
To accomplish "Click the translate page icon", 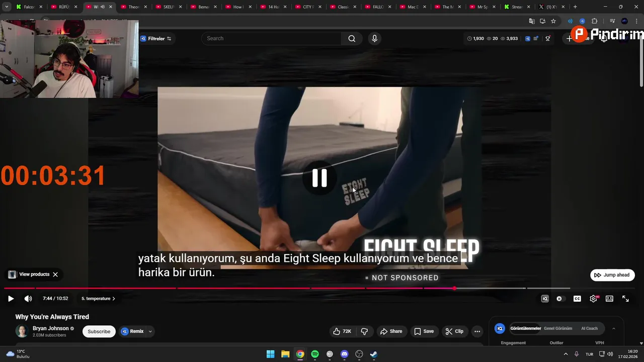I will coord(532,21).
